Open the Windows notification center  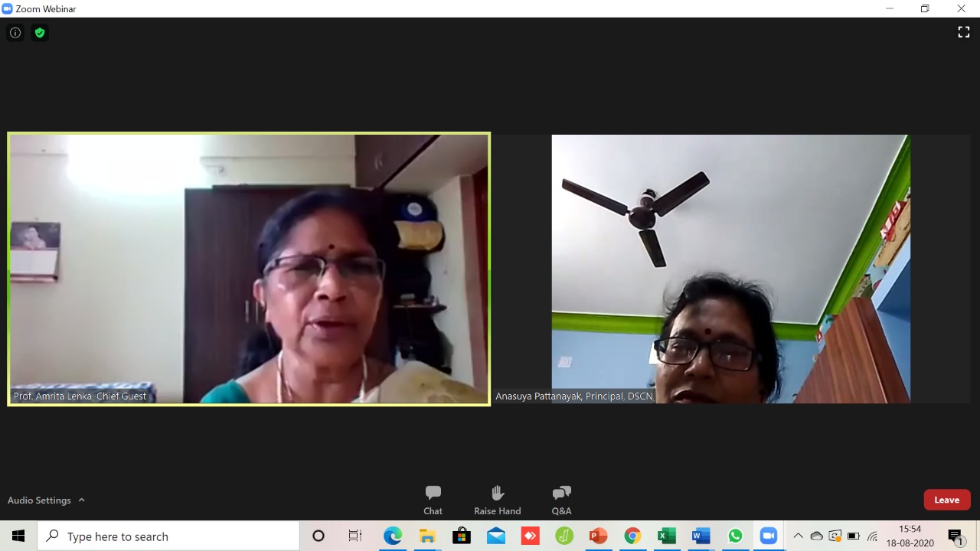click(x=955, y=536)
